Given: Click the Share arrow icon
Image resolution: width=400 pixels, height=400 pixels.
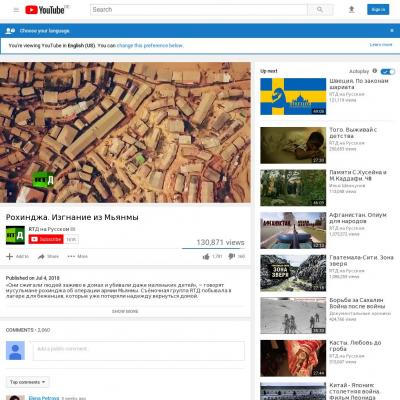Looking at the screenshot, I should [x=41, y=256].
